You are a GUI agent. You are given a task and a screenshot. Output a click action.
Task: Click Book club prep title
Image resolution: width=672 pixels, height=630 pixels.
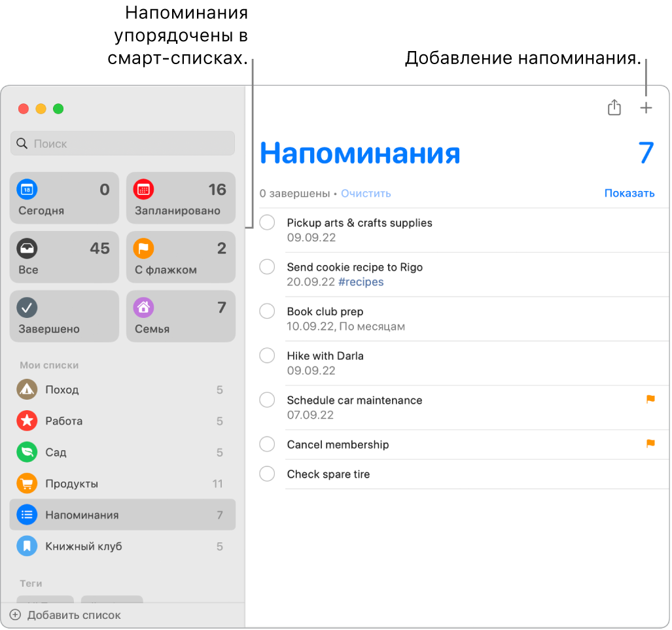[325, 311]
